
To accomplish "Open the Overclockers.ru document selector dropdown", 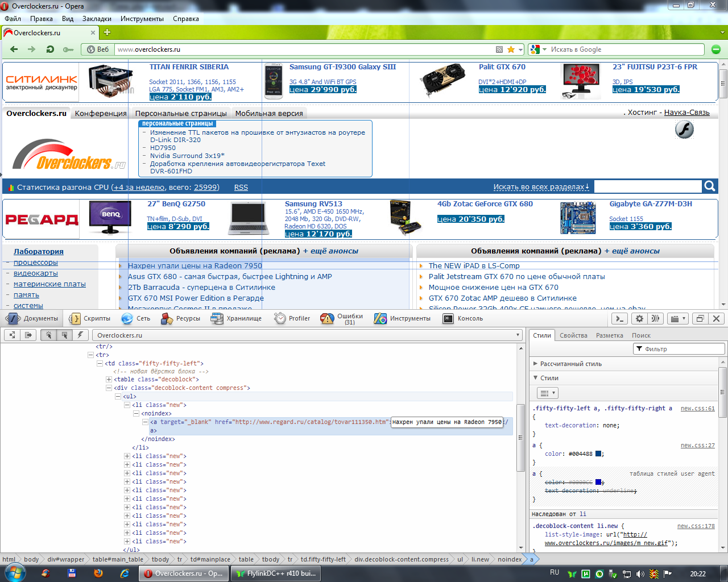I will [x=307, y=335].
